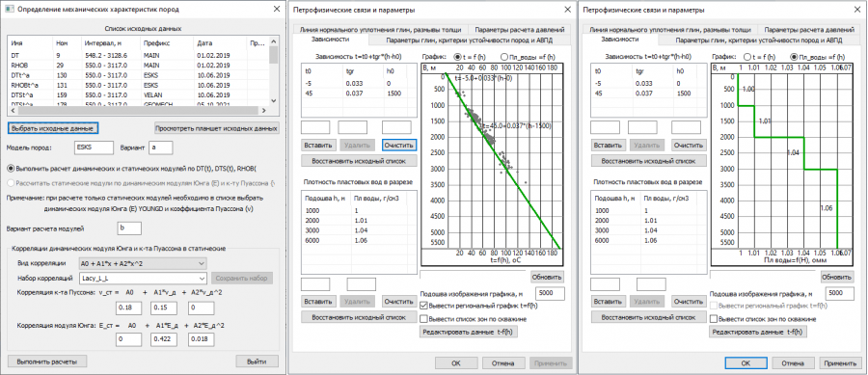This screenshot has width=868, height=375.
Task: Select the Зависимости tab in middle dialog
Action: [329, 40]
